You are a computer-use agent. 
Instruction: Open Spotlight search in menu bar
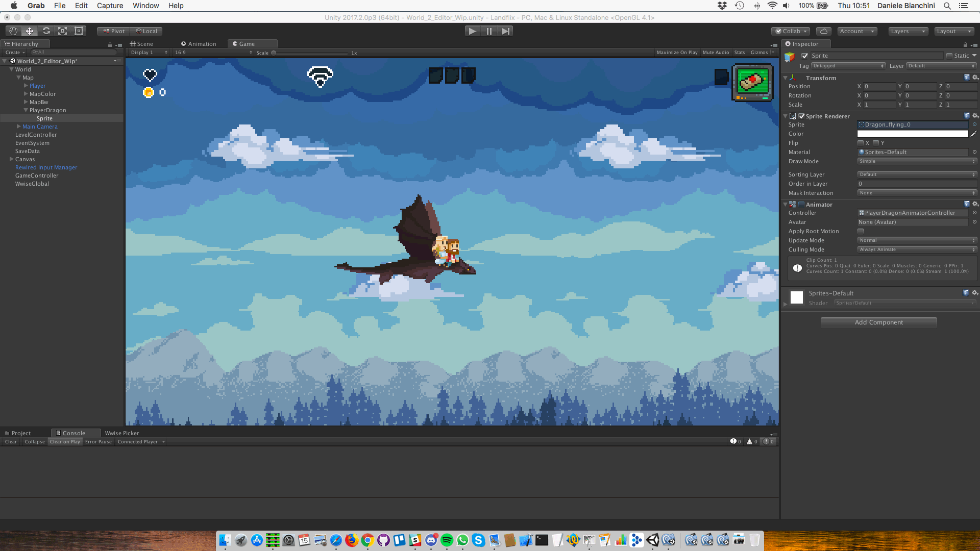point(947,6)
